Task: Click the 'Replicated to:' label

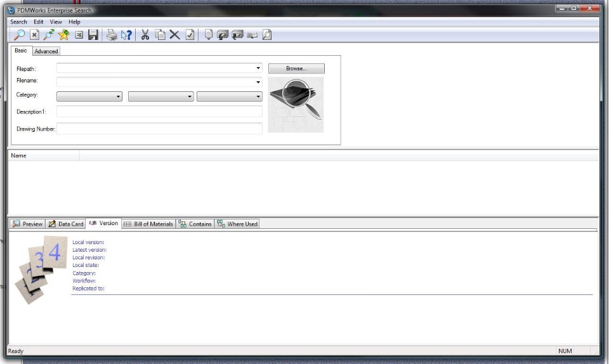Action: coord(88,289)
